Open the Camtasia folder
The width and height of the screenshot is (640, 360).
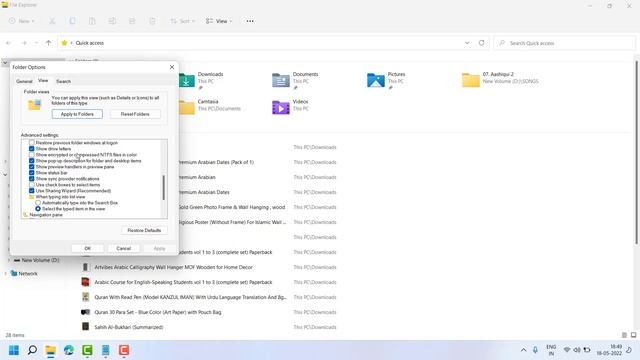(x=187, y=107)
